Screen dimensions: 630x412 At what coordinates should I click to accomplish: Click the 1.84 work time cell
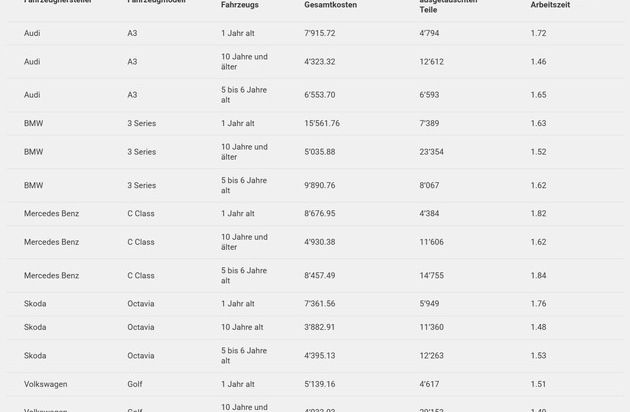(x=538, y=276)
